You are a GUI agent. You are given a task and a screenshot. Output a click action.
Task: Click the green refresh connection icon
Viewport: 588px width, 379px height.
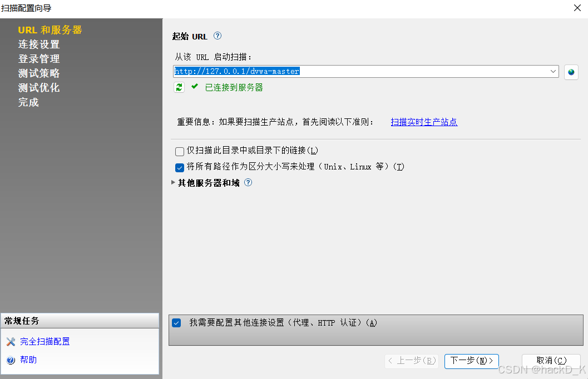click(179, 87)
